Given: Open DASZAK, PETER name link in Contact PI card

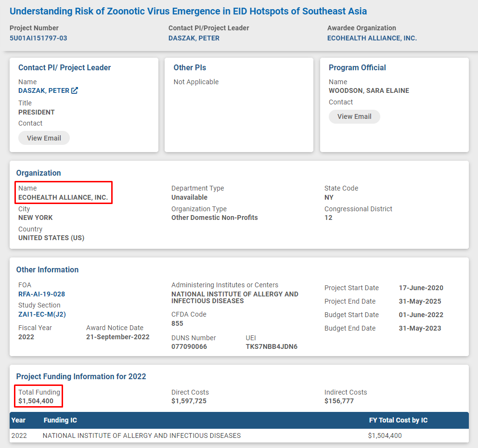Looking at the screenshot, I should pyautogui.click(x=44, y=90).
